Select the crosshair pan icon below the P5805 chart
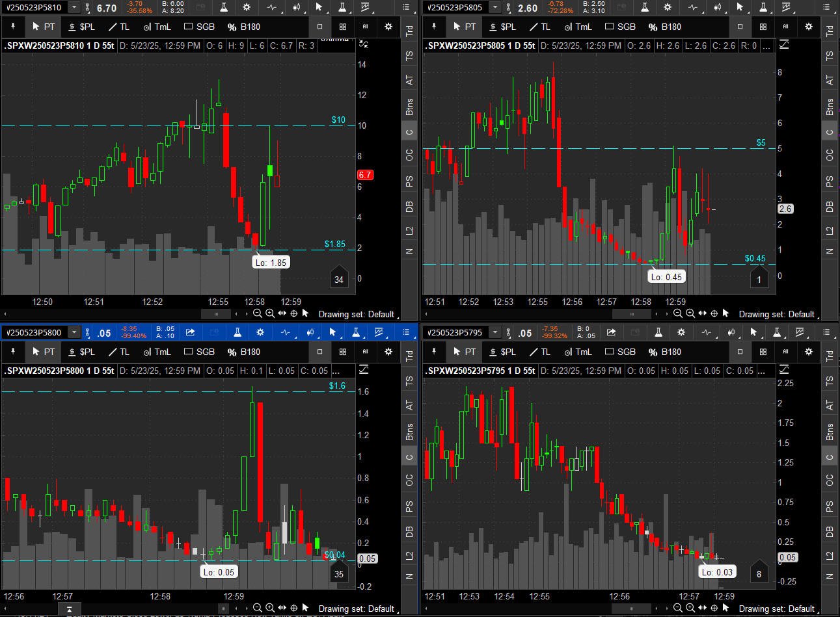The width and height of the screenshot is (840, 617). (x=714, y=313)
